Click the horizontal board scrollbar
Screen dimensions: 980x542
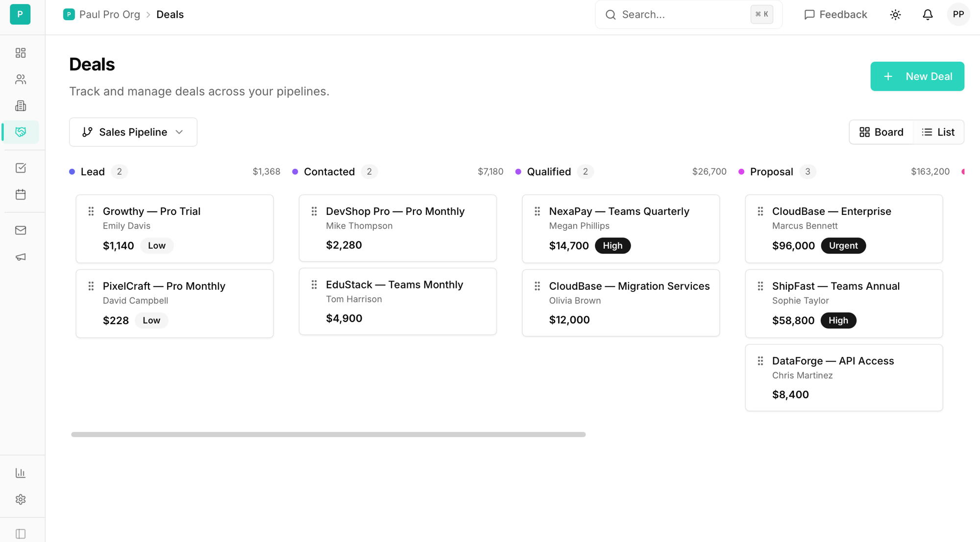tap(328, 434)
